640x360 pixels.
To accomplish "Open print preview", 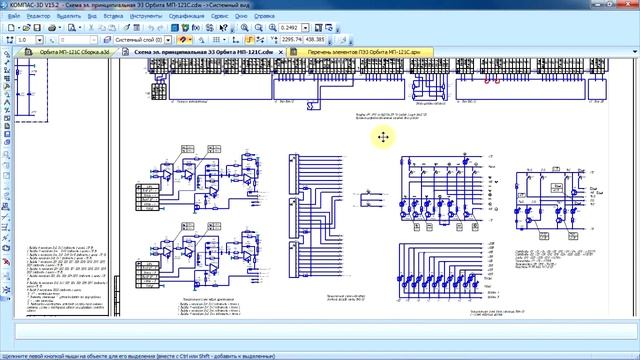I will [71, 28].
